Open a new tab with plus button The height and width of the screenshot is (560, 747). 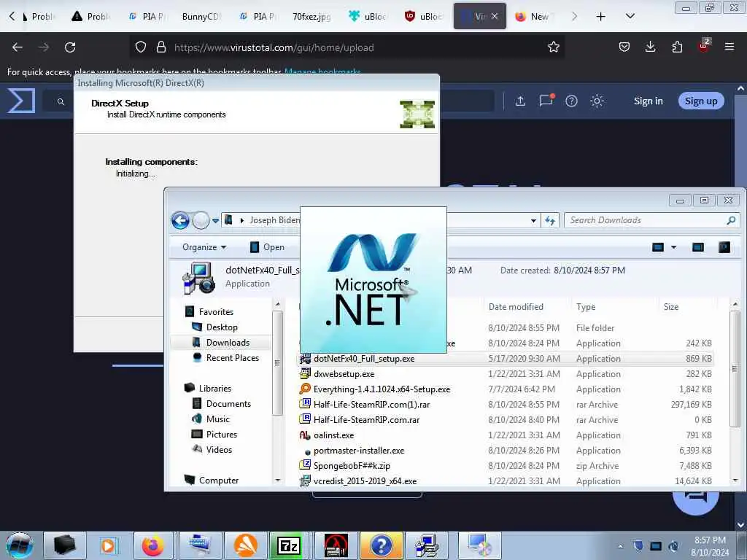click(x=601, y=17)
